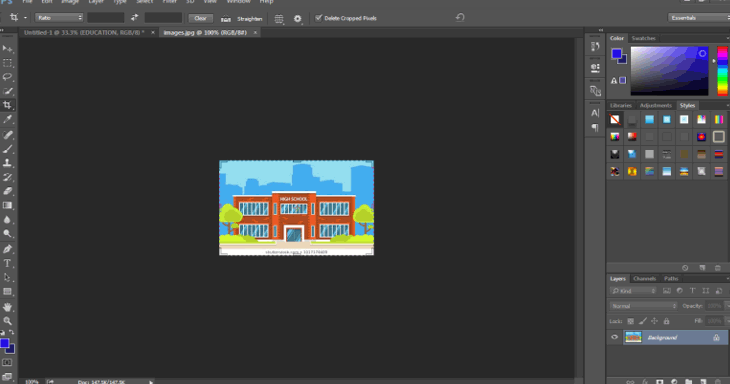730x384 pixels.
Task: Select the Clone Stamp tool
Action: point(7,163)
